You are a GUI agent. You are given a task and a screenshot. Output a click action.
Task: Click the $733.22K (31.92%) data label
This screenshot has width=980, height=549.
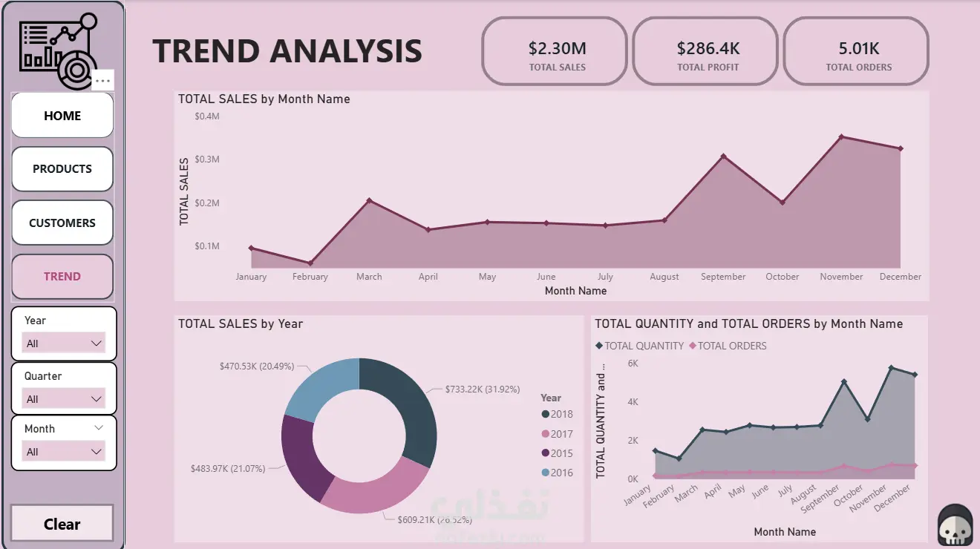tap(483, 389)
